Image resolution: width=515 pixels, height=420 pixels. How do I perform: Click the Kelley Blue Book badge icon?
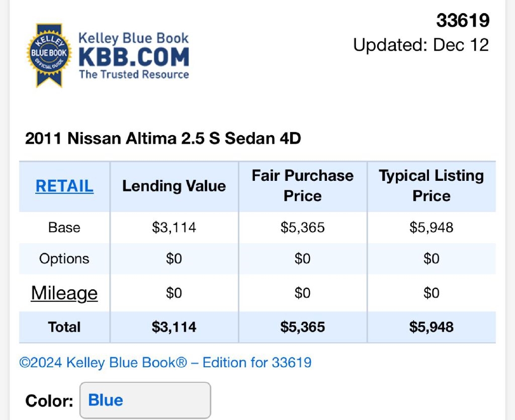[x=49, y=54]
